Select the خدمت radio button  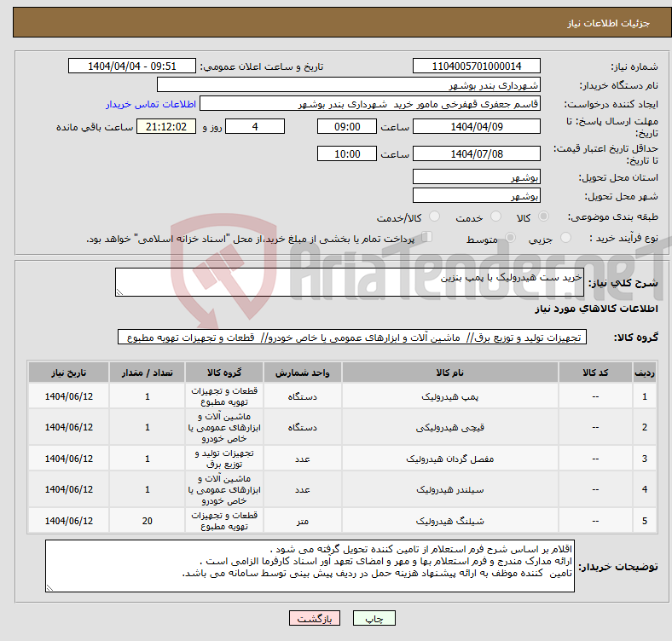495,217
